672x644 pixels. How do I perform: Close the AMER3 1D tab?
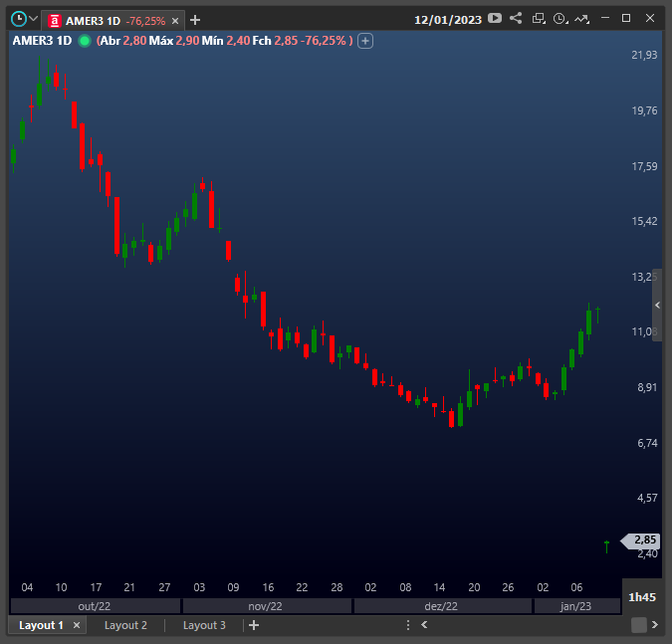(x=175, y=21)
